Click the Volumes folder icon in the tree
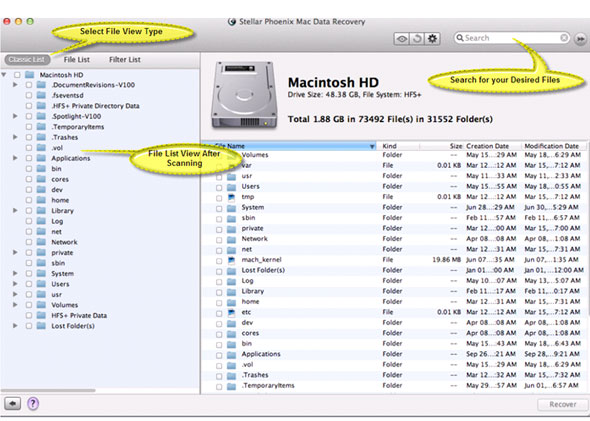Image resolution: width=590 pixels, height=421 pixels. click(x=41, y=305)
